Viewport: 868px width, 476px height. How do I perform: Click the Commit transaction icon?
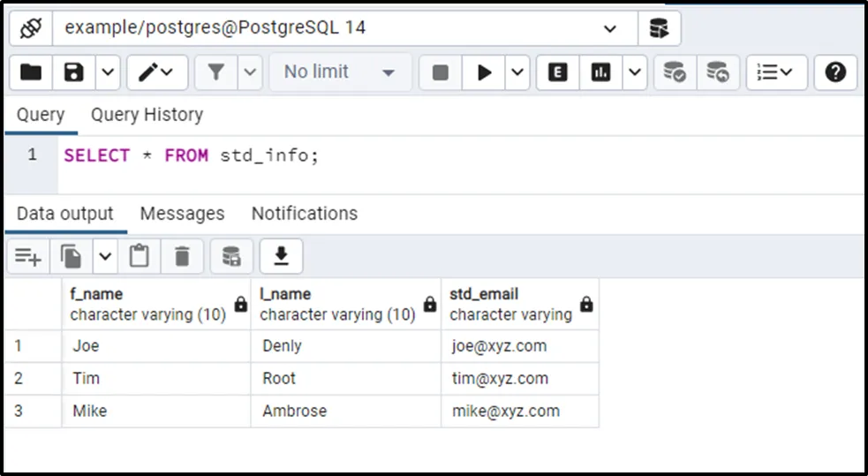click(675, 72)
